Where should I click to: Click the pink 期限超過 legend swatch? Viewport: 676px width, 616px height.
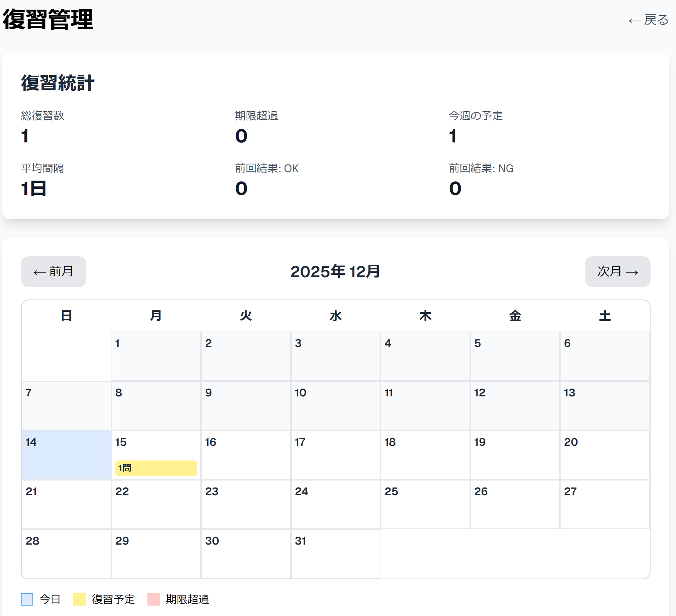click(x=154, y=599)
